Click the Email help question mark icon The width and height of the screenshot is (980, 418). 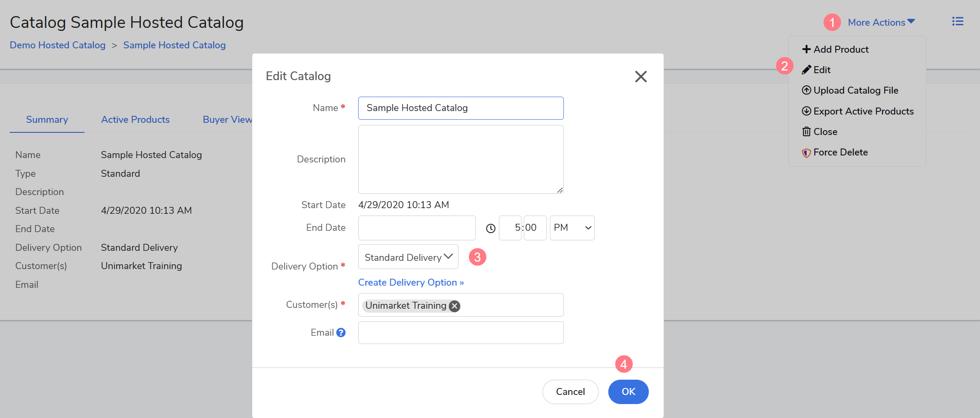click(x=341, y=333)
